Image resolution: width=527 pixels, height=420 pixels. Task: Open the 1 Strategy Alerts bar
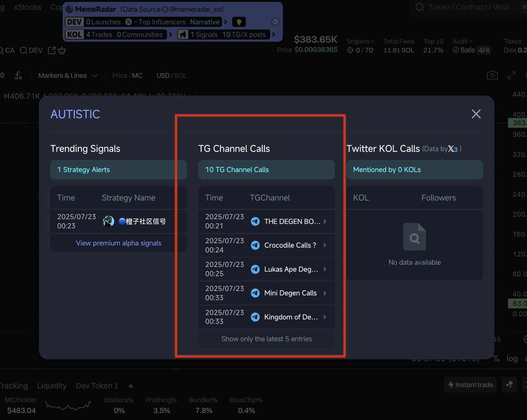(x=119, y=170)
